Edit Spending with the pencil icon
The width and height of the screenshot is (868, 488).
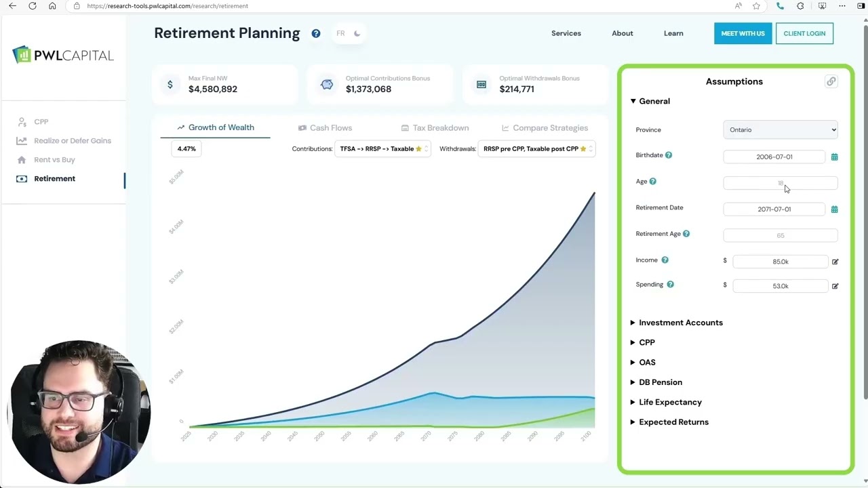coord(835,286)
